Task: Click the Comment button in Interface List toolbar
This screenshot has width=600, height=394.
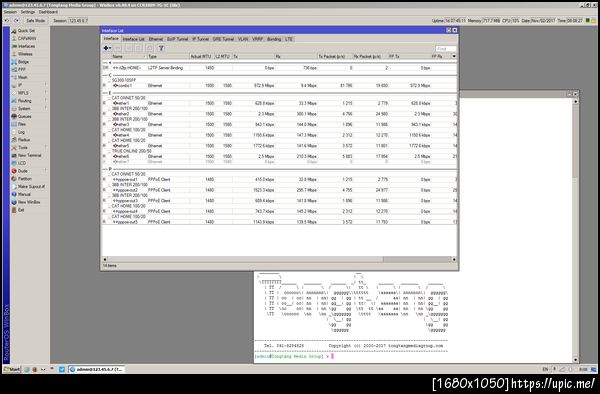Action: (x=150, y=48)
